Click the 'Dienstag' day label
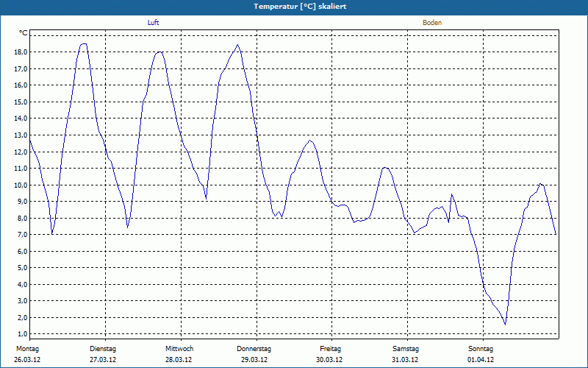The image size is (588, 368). point(103,349)
